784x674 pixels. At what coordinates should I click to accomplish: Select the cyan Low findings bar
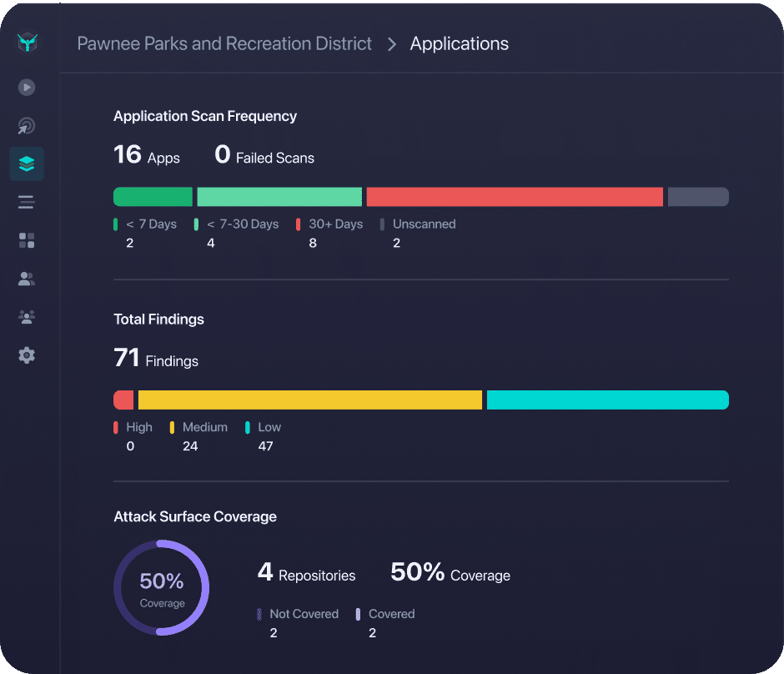607,400
